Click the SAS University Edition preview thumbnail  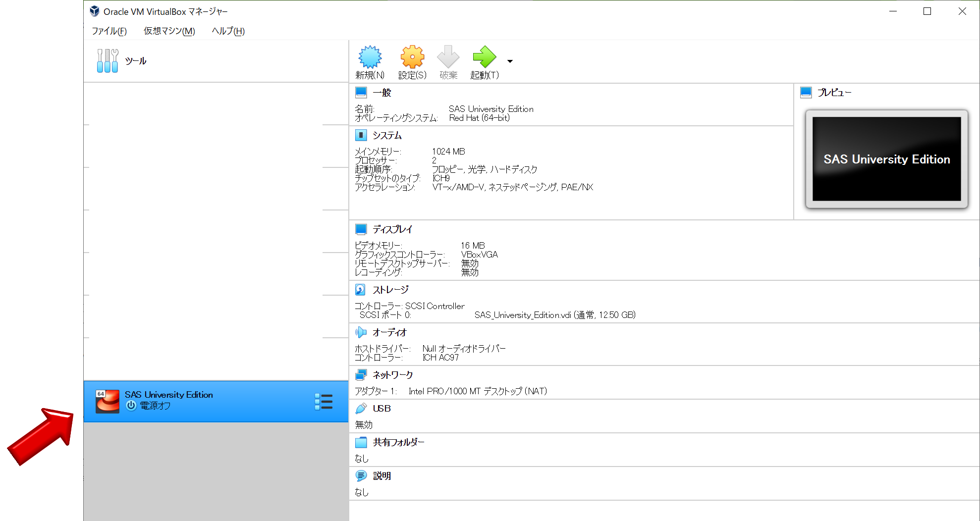887,159
